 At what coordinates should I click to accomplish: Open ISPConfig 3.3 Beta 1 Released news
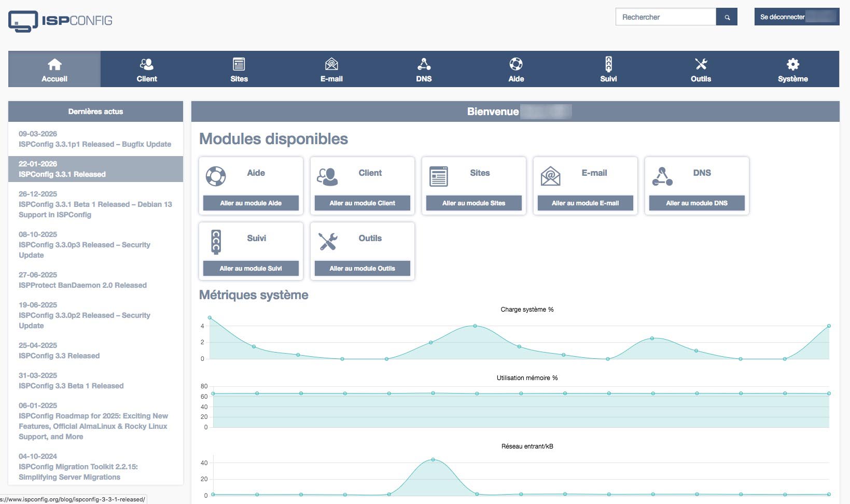(95, 381)
